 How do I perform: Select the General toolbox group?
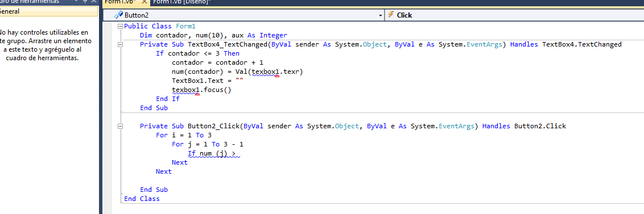[x=49, y=11]
